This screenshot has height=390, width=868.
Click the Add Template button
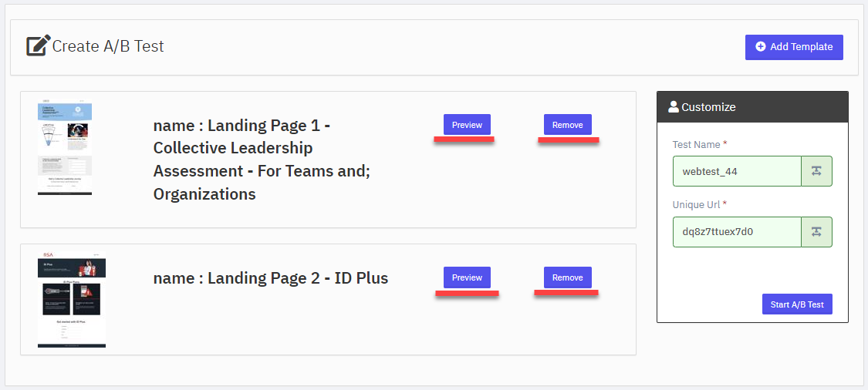pos(794,47)
